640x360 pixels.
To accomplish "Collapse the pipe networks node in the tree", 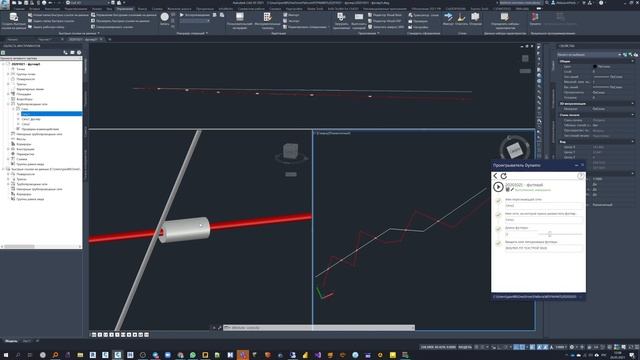I will pyautogui.click(x=8, y=104).
